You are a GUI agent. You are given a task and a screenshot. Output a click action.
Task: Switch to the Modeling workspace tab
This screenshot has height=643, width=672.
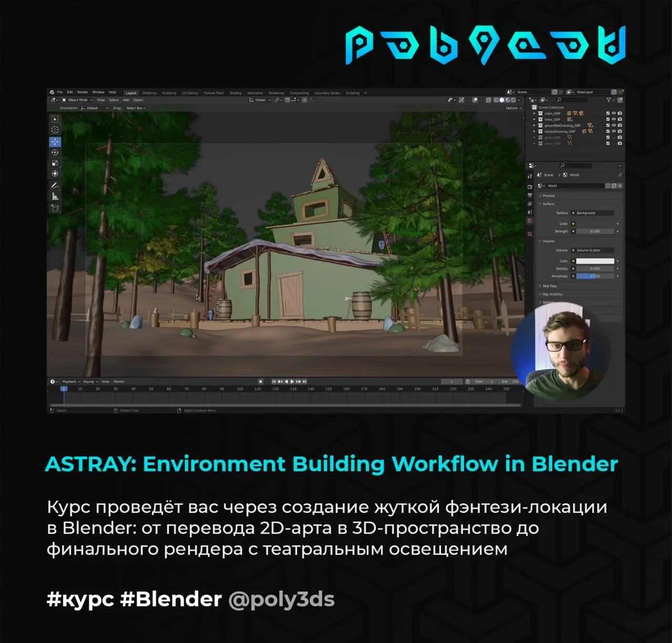(x=149, y=93)
